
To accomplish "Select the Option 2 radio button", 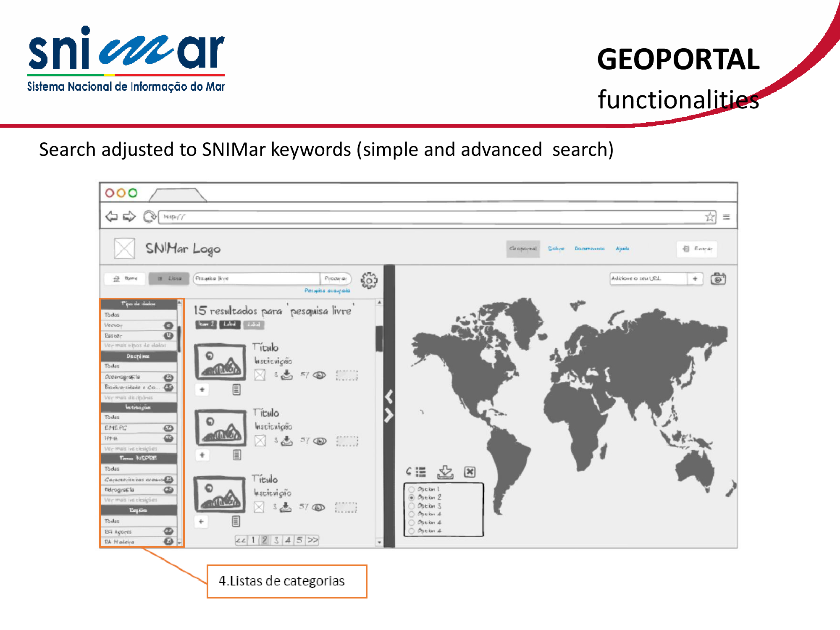I will tap(412, 498).
